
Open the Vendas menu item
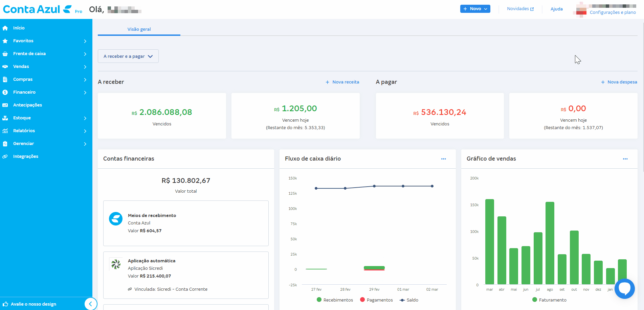(x=21, y=67)
